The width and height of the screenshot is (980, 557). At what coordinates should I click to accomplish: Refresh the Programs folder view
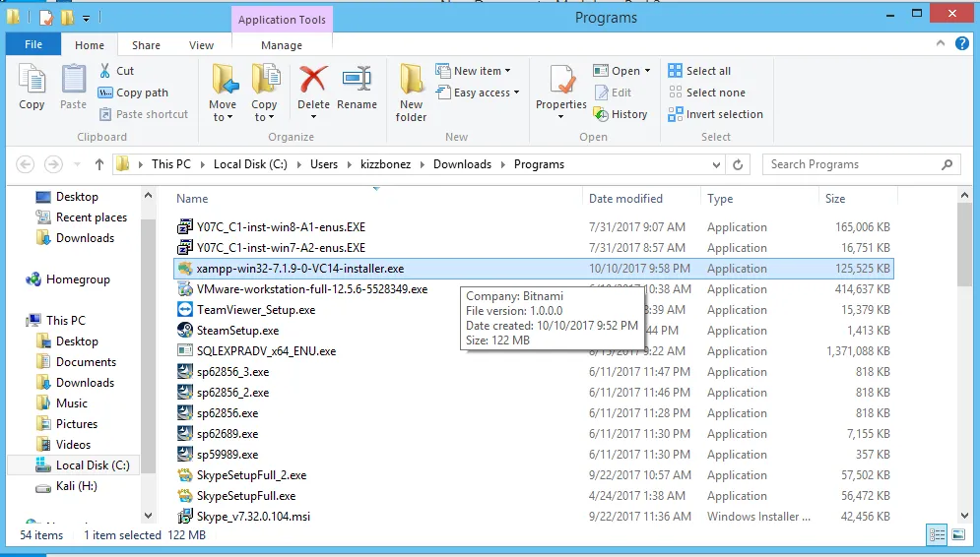click(738, 164)
